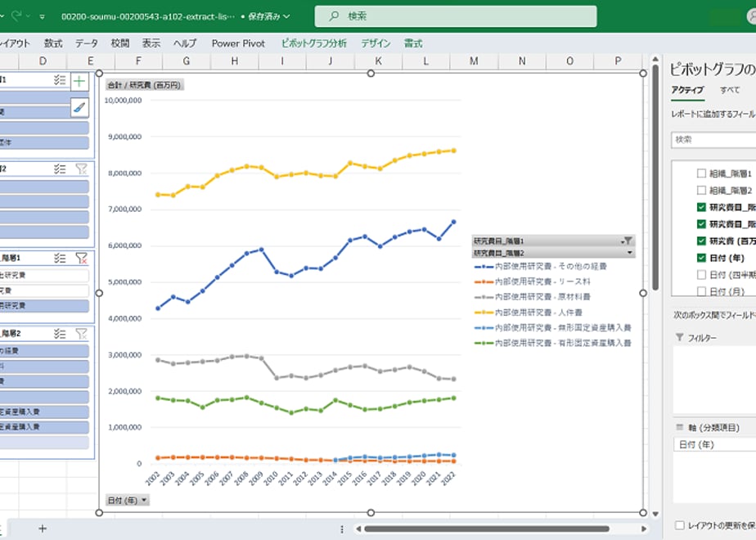Click the three-dot sheet tab splitter
The image size is (756, 540).
[342, 529]
